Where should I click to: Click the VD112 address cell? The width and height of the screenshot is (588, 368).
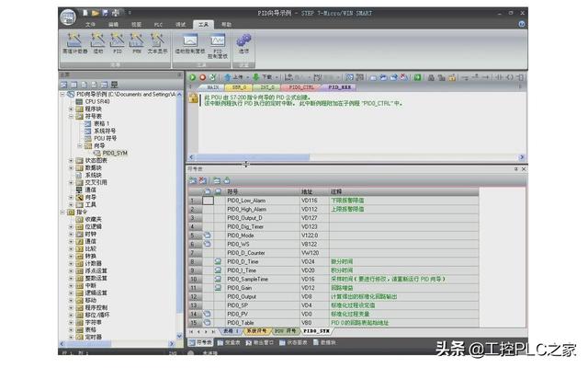pyautogui.click(x=314, y=210)
